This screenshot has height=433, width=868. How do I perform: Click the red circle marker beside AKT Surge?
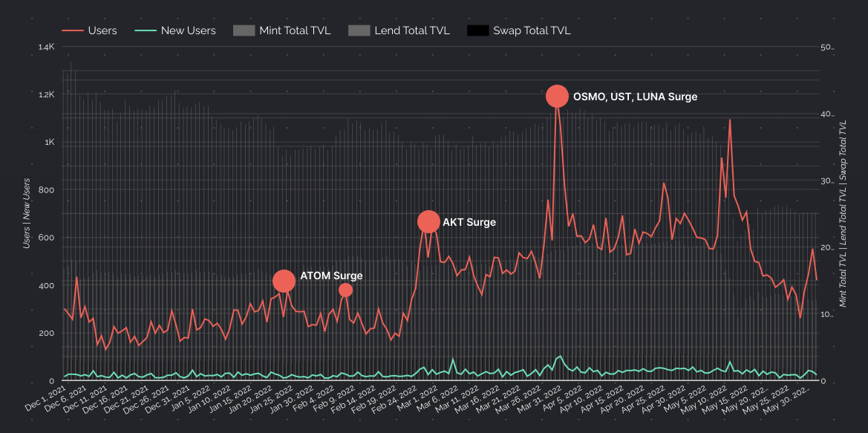point(428,221)
